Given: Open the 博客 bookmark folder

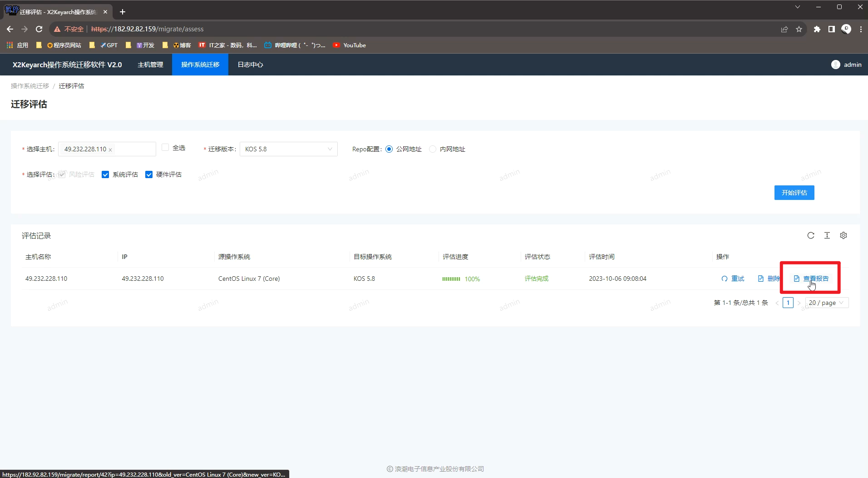Looking at the screenshot, I should pyautogui.click(x=177, y=45).
